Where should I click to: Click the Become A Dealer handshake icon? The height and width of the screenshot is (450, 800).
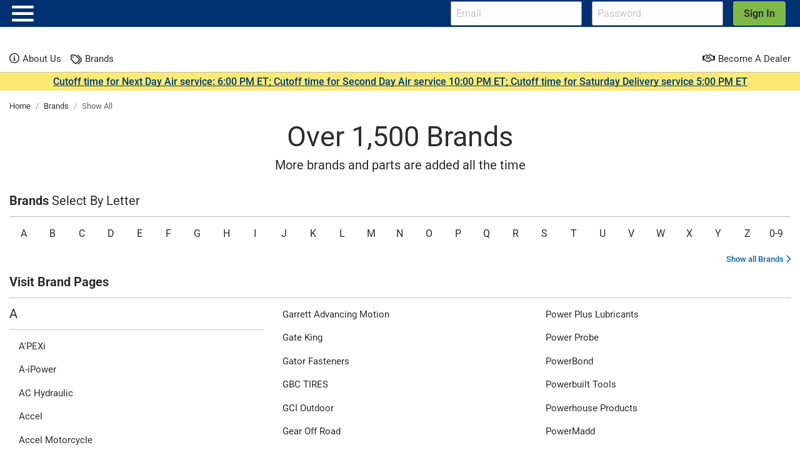(708, 59)
